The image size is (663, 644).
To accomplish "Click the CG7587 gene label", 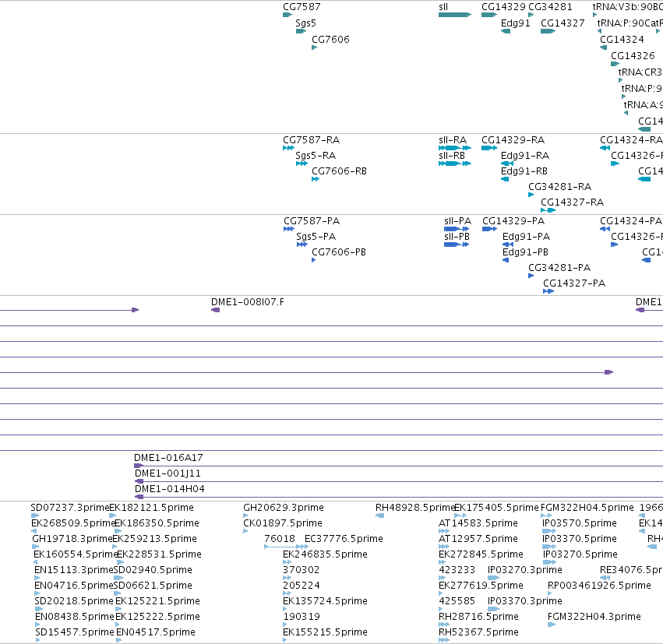I will [302, 7].
